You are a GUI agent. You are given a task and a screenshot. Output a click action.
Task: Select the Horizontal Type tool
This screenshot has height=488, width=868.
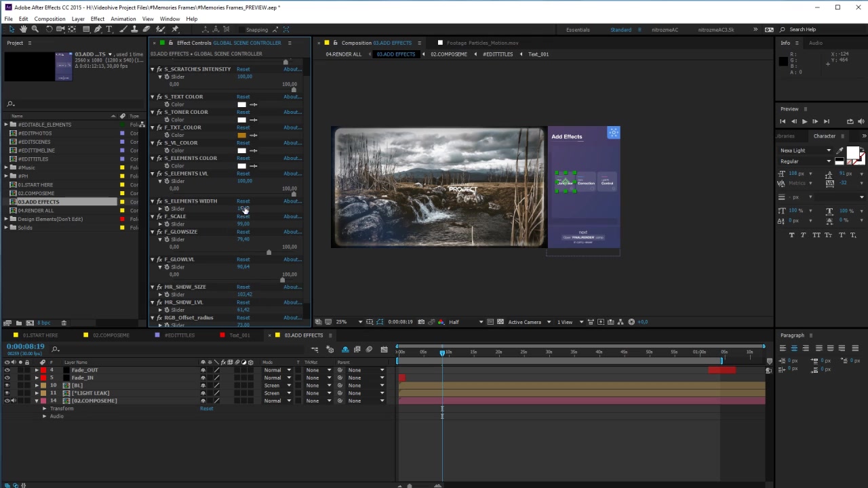tap(109, 29)
